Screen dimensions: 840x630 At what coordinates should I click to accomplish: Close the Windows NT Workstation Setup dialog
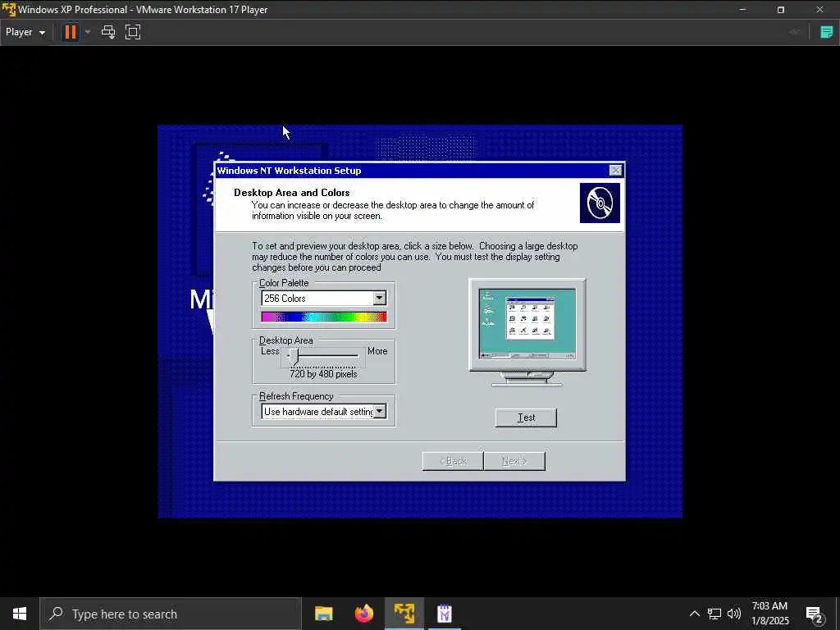615,171
